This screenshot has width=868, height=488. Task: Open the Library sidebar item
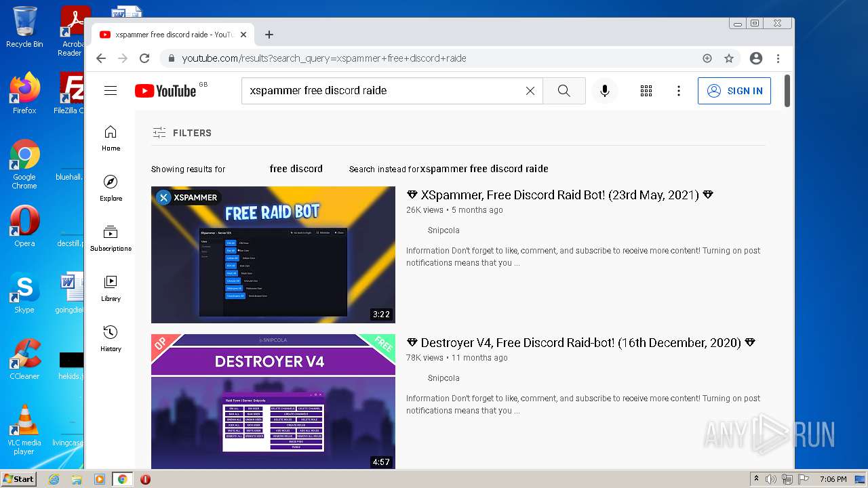coord(111,289)
